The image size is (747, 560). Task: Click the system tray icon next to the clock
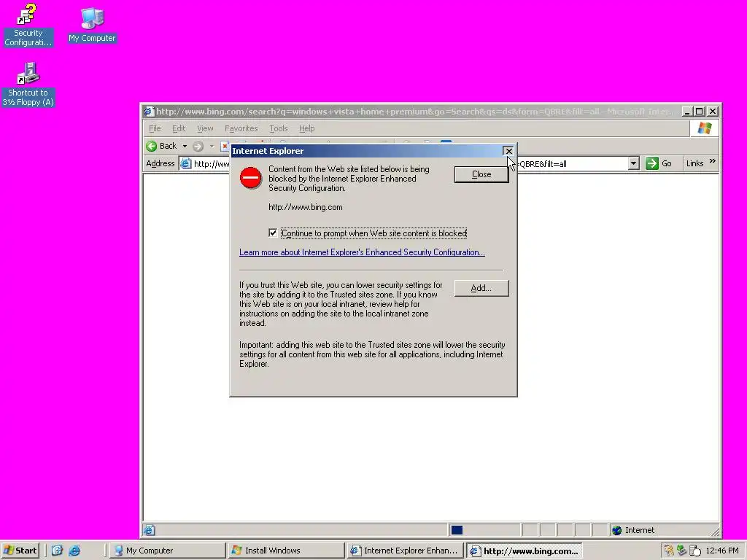click(695, 551)
